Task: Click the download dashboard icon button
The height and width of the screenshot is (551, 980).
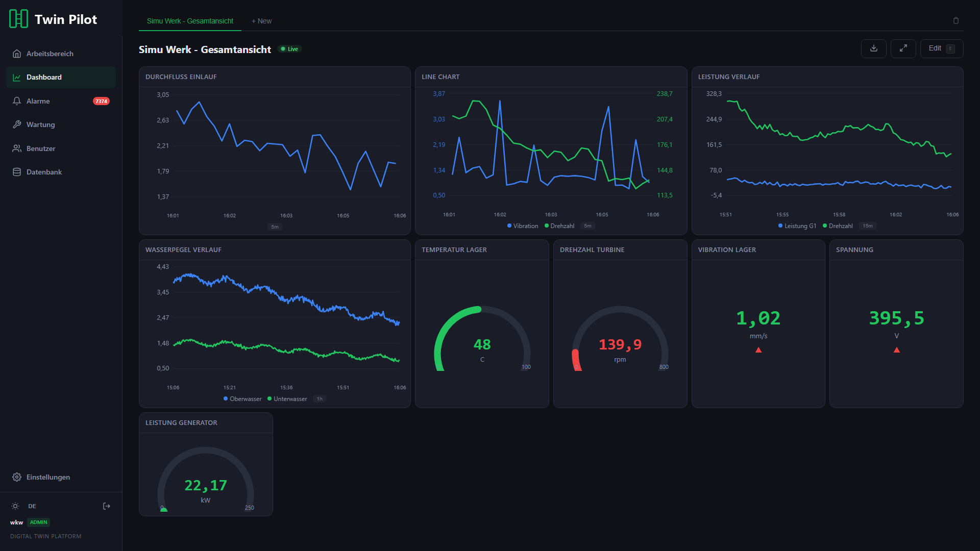Action: 874,48
